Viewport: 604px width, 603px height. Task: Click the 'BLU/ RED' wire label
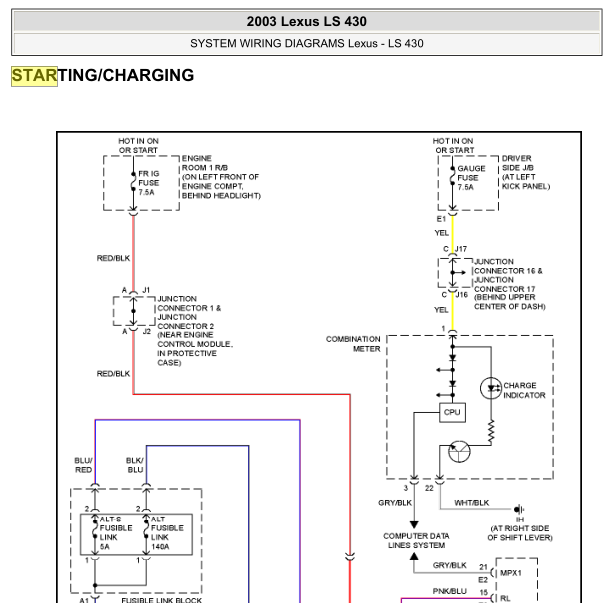tap(84, 465)
